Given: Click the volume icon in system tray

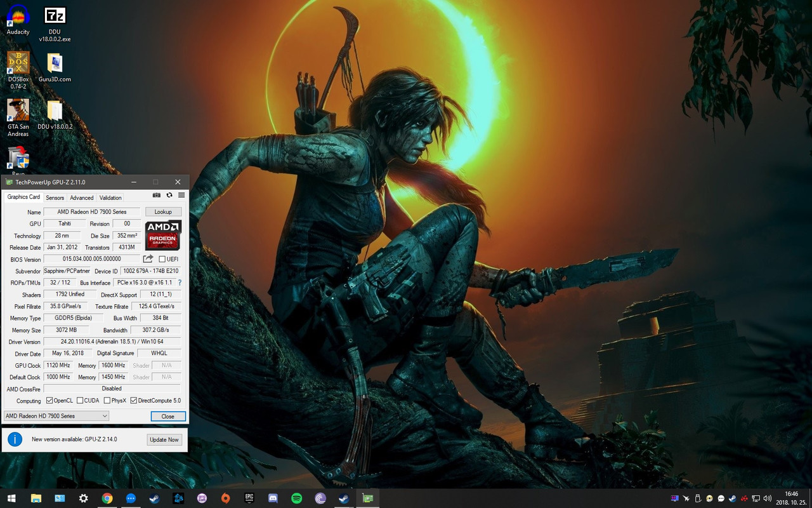Looking at the screenshot, I should point(768,498).
